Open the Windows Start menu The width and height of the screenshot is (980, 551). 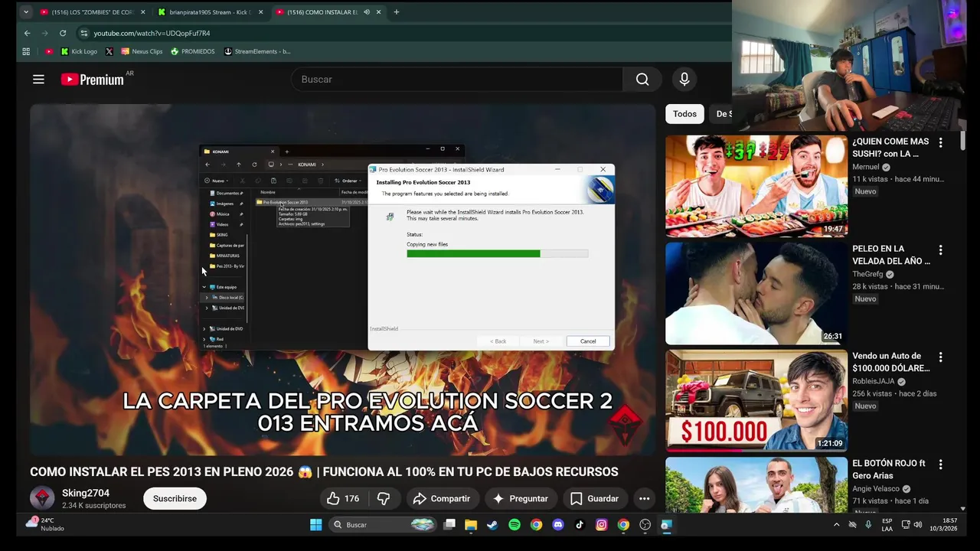315,525
